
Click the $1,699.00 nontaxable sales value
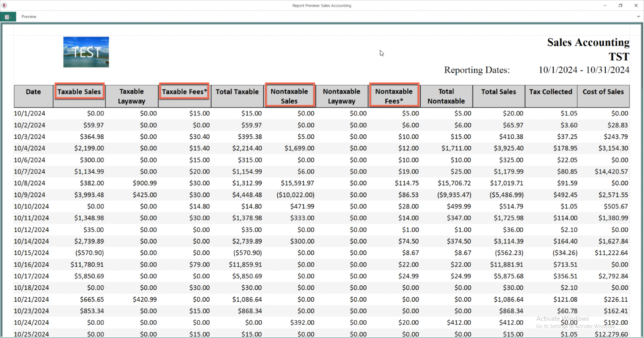[299, 148]
